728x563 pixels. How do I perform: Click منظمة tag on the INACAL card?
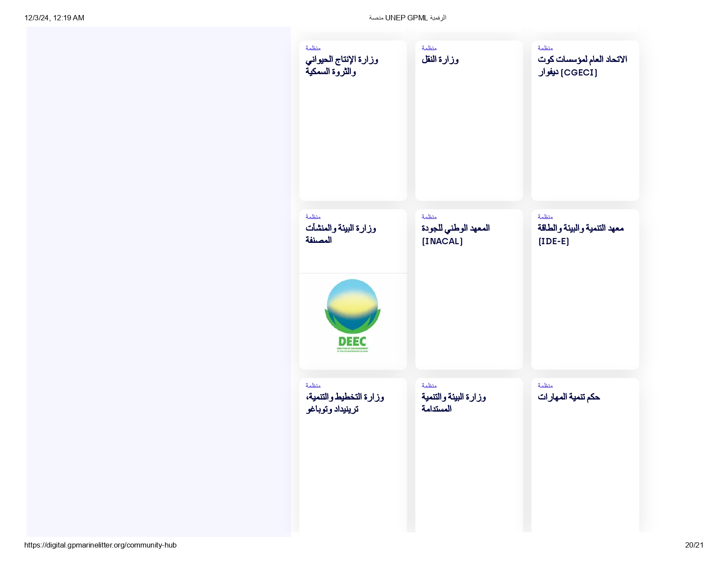coord(429,217)
